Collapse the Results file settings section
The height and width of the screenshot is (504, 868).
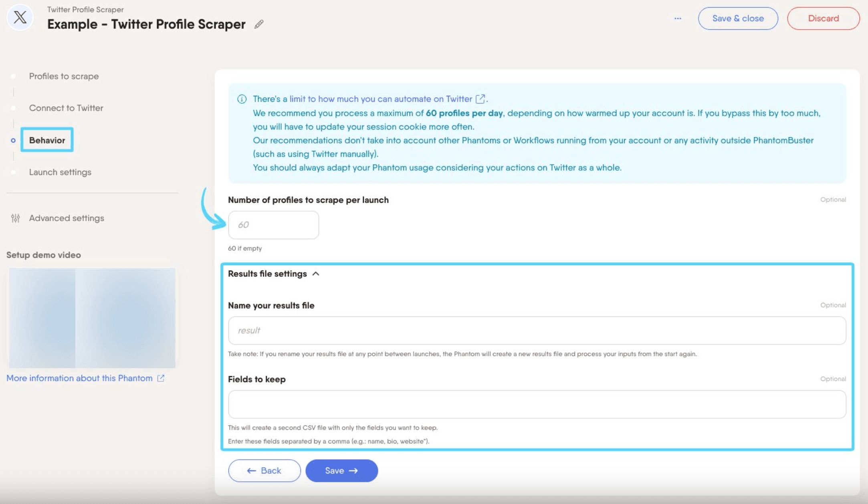coord(274,274)
